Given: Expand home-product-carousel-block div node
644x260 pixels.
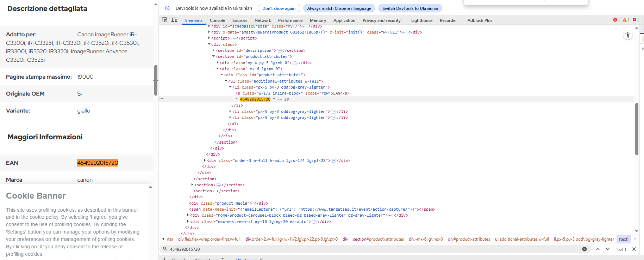Looking at the screenshot, I should pyautogui.click(x=188, y=215).
